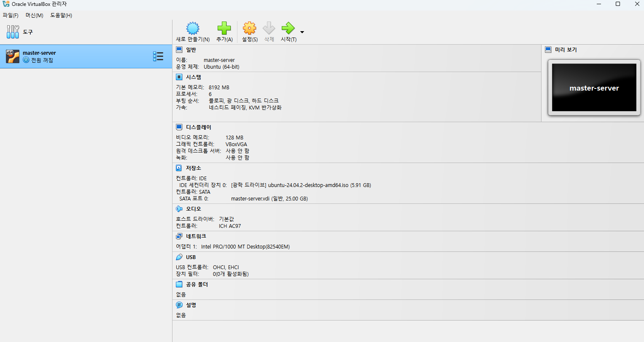This screenshot has height=342, width=644.
Task: Click the USB section icon
Action: coord(179,257)
